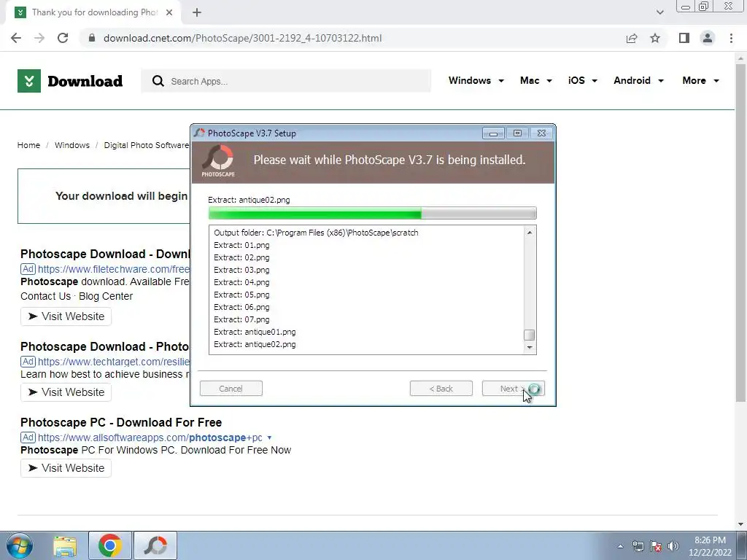Expand the Mac menu
This screenshot has height=560, width=747.
click(x=536, y=80)
